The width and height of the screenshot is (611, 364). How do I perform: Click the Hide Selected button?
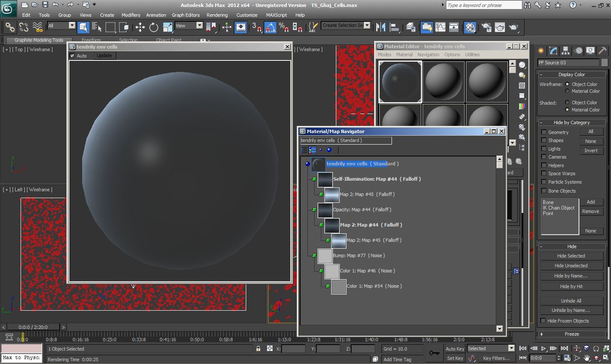click(572, 256)
